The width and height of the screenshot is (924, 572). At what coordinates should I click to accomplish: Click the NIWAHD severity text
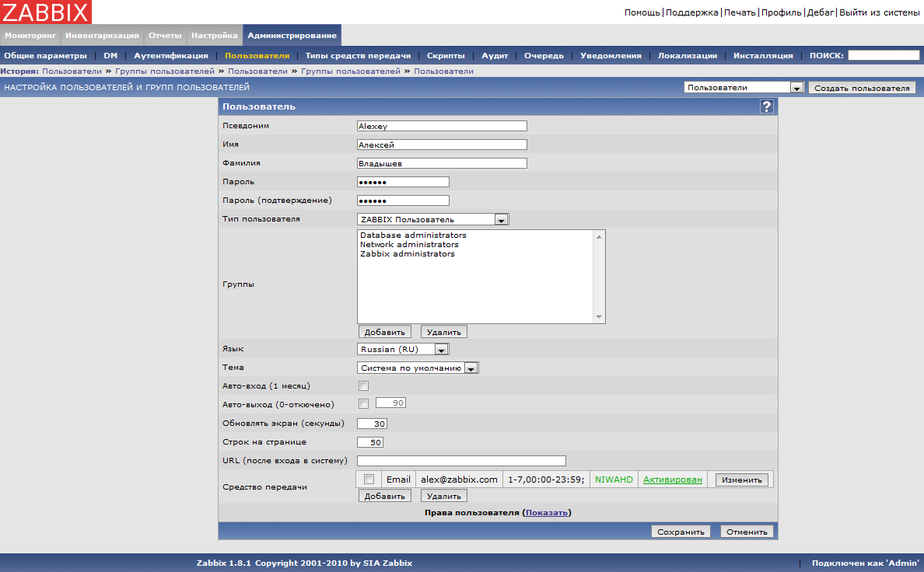click(x=614, y=480)
